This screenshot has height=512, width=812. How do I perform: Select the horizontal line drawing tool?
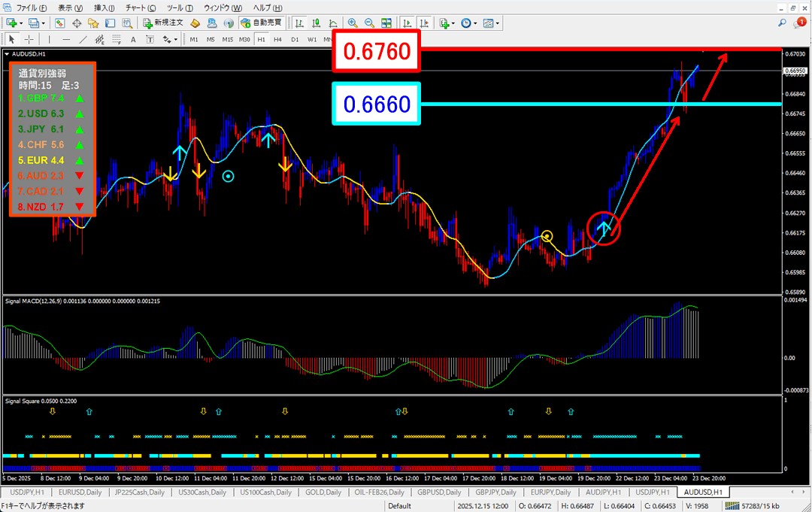[67, 39]
